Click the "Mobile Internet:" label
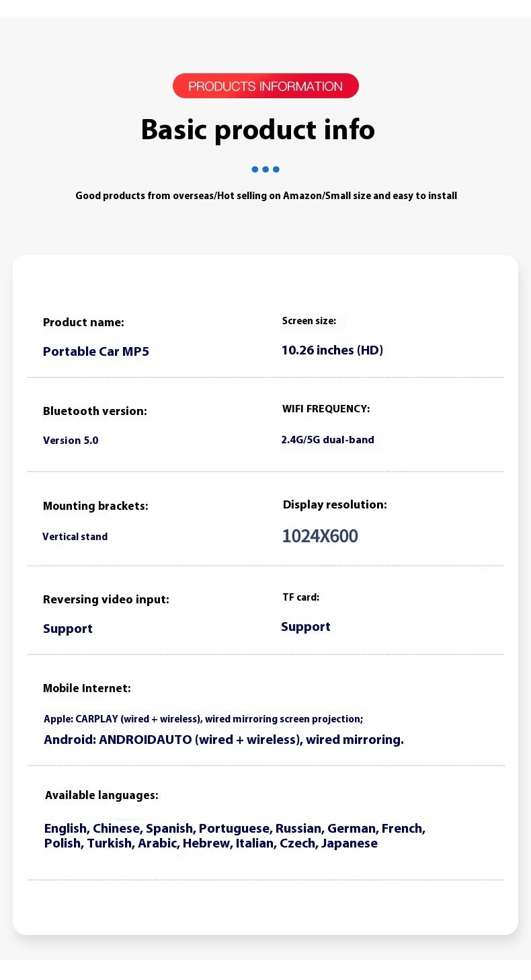Viewport: 531px width, 980px height. pos(87,688)
